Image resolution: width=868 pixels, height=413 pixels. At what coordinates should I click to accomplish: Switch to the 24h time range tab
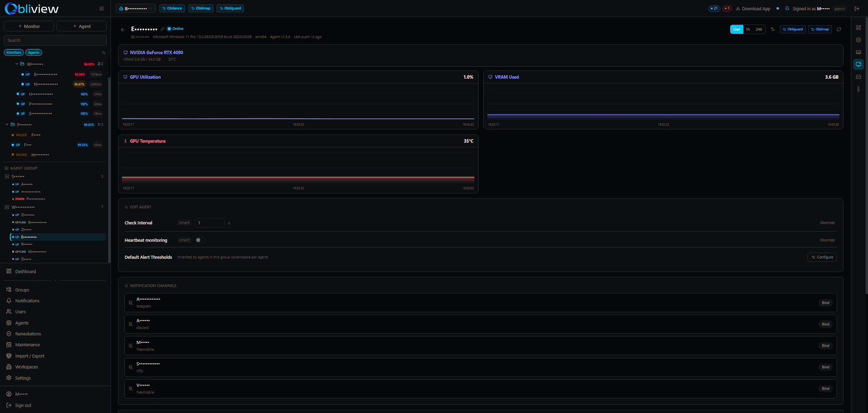(x=758, y=29)
